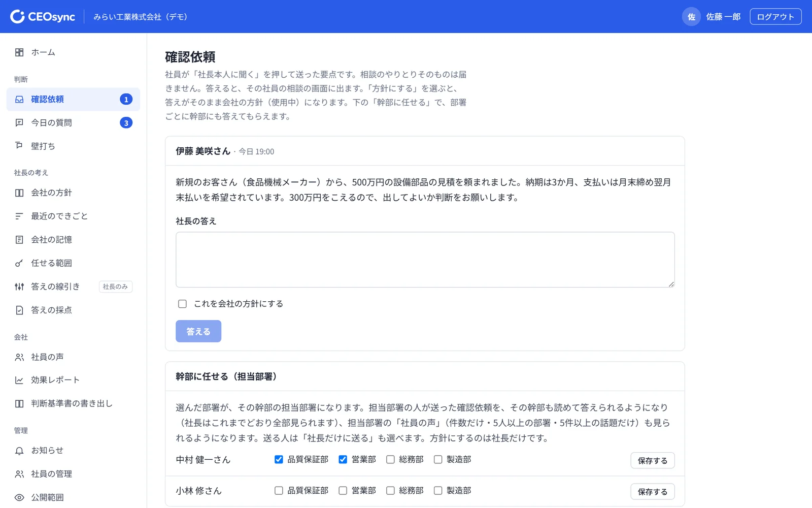Click the 会社の記憶 document icon

(x=19, y=240)
